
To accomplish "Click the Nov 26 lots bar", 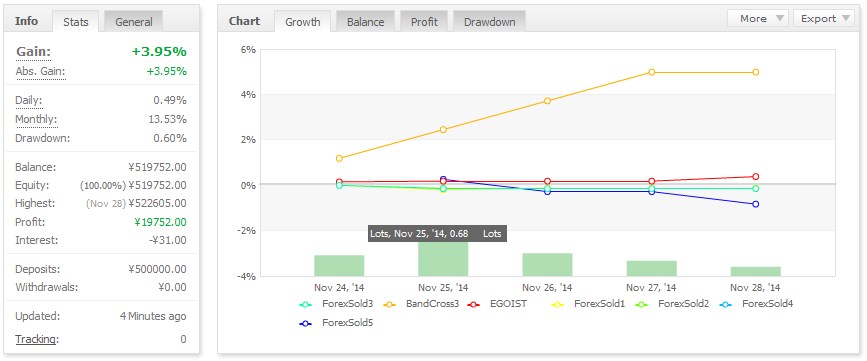I will point(547,264).
